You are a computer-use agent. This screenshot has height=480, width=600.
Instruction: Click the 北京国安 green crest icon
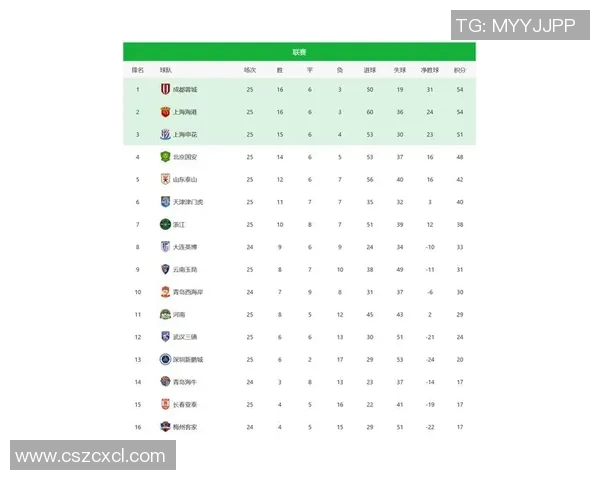tap(165, 157)
